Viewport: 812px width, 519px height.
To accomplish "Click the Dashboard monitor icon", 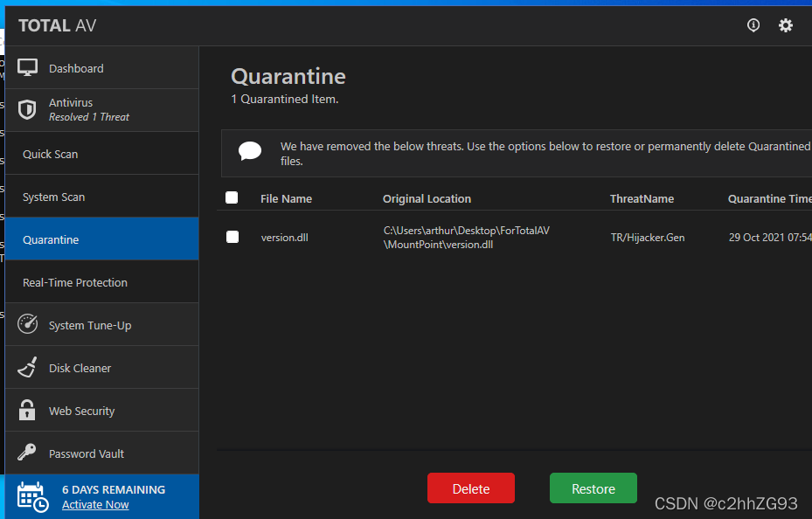I will [27, 68].
